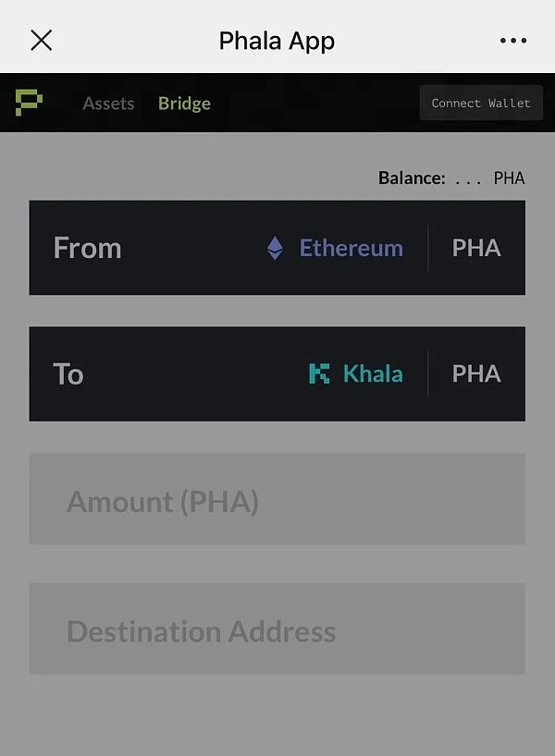
Task: Click the Phala App page title
Action: 277,41
